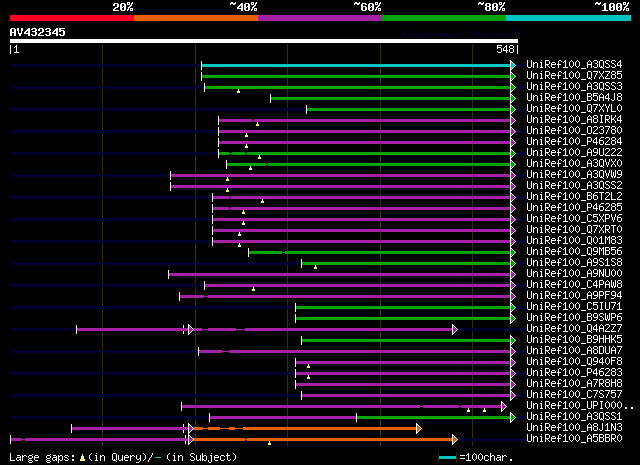Click the purple arrowhead ending the UniRef100_UPI000.. bar
This screenshot has width=640, height=465.
click(x=504, y=407)
